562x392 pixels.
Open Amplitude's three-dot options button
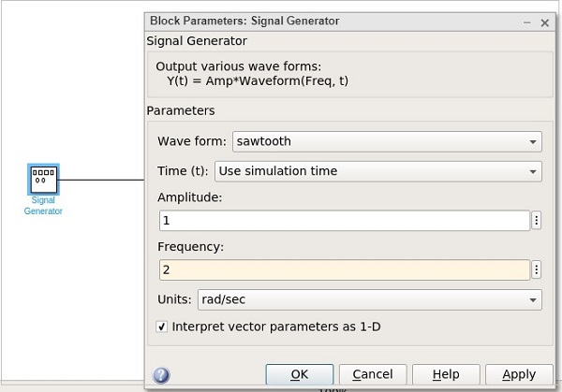[x=537, y=221]
